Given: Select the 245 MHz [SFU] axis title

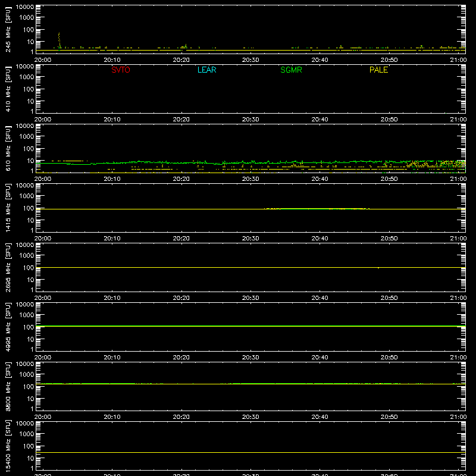Looking at the screenshot, I should (8, 29).
